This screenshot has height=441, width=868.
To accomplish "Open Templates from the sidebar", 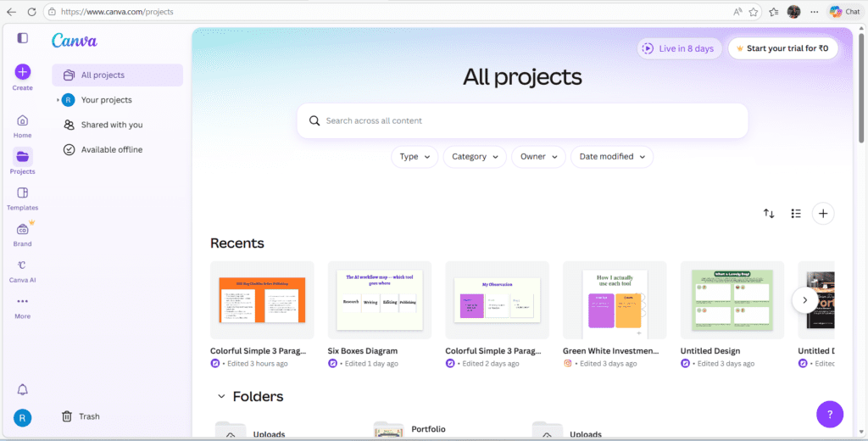I will (x=23, y=199).
